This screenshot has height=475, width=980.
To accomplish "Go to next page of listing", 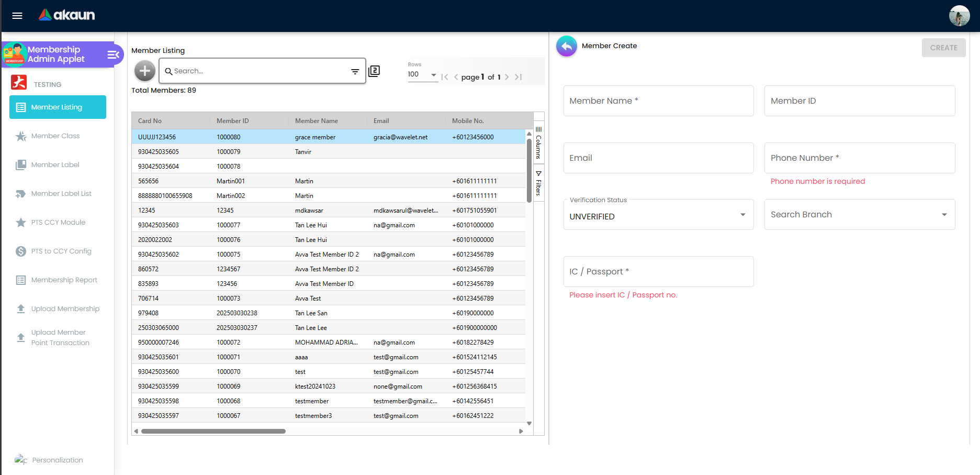I will click(x=506, y=77).
